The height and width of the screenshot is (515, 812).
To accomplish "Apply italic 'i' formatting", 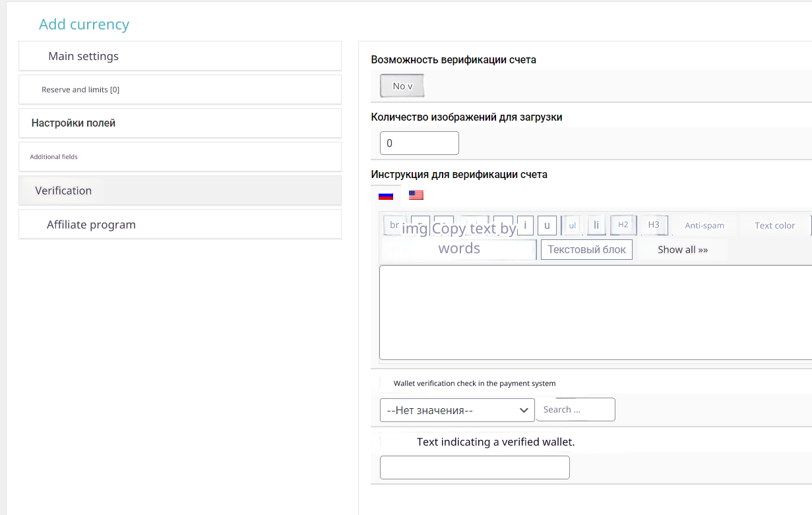I will click(x=525, y=226).
